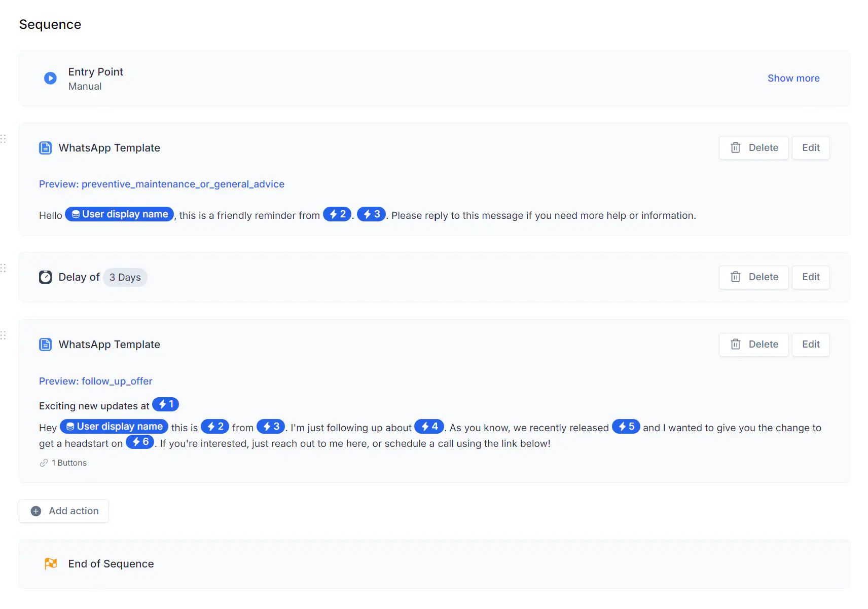The width and height of the screenshot is (868, 609).
Task: Click the Sequence heading
Action: [50, 24]
